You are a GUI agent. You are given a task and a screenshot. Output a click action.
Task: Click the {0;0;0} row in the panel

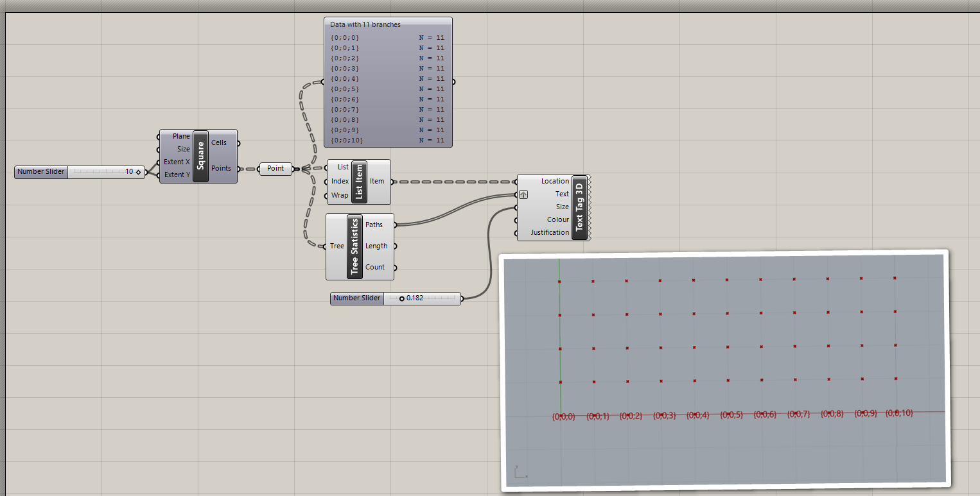pyautogui.click(x=388, y=38)
